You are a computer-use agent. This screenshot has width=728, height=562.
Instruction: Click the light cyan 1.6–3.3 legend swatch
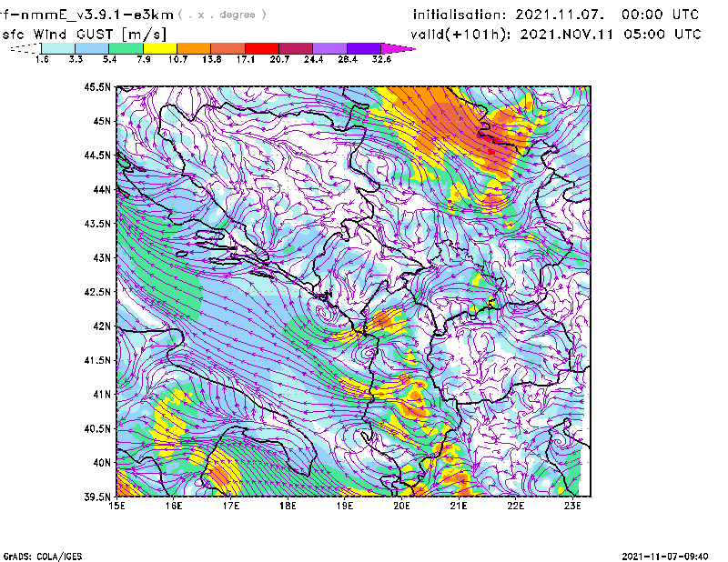[x=58, y=48]
